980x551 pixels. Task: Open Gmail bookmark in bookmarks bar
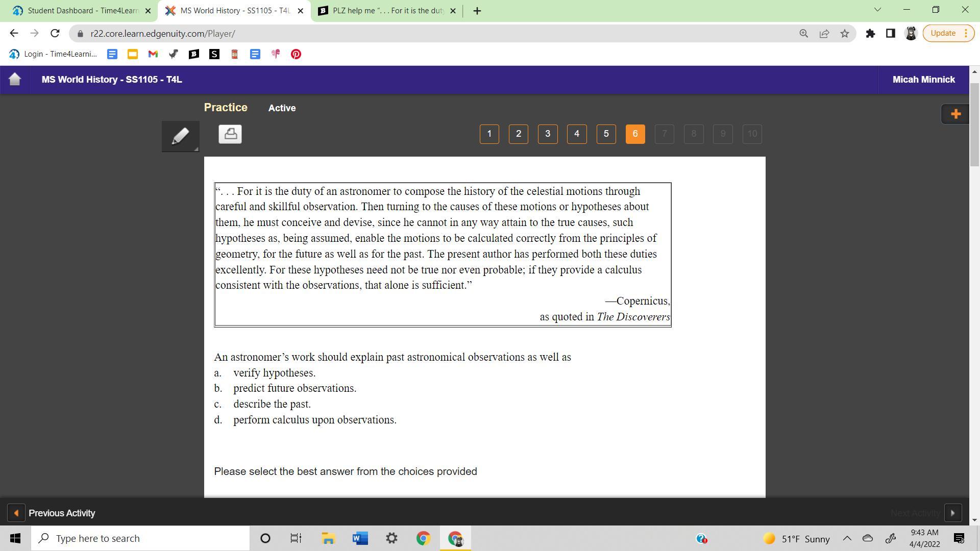click(x=153, y=54)
